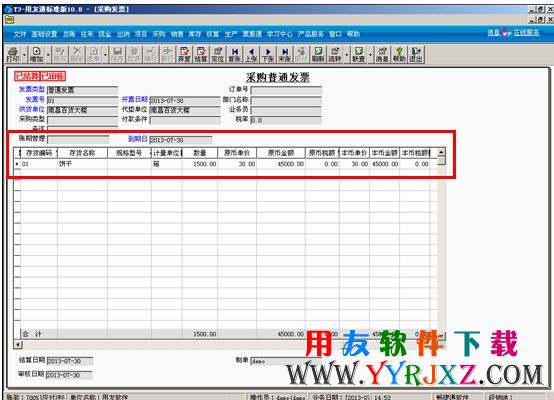Click the 定位 locate toolbar icon

(x=218, y=54)
